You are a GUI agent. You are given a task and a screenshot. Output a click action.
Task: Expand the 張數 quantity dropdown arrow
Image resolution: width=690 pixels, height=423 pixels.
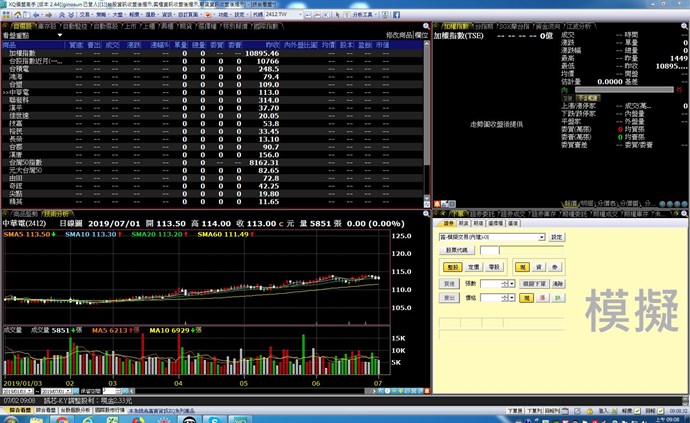[512, 283]
